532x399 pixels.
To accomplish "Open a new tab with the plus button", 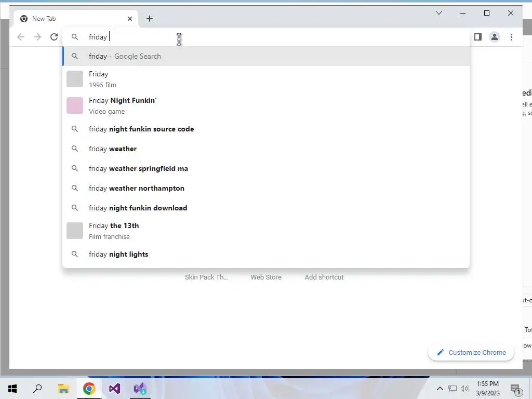I will (x=149, y=19).
